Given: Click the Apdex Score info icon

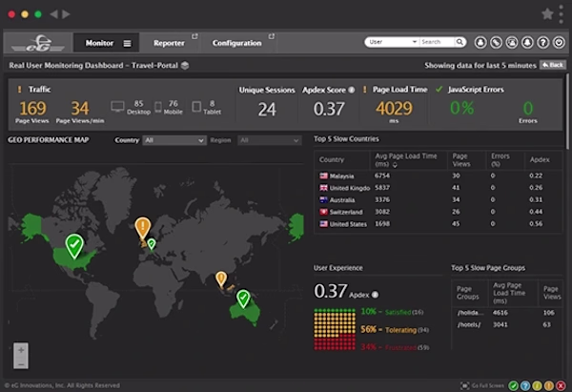Looking at the screenshot, I should 351,90.
